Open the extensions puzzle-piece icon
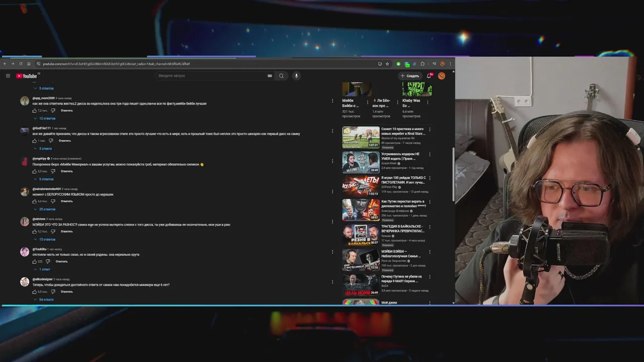This screenshot has height=362, width=644. (x=422, y=64)
